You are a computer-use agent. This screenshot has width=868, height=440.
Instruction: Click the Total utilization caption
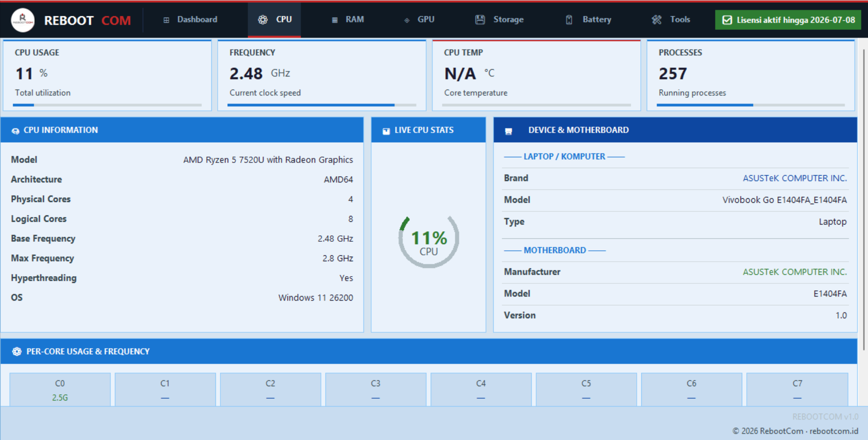[43, 93]
